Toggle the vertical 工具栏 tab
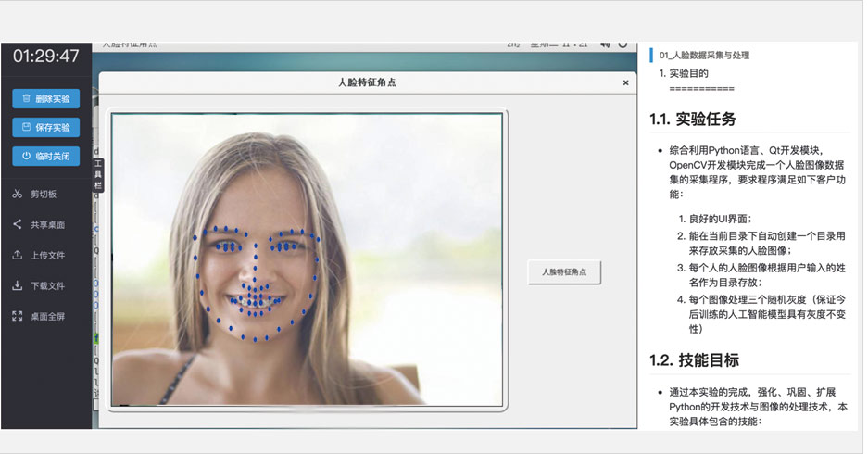868x454 pixels. (x=98, y=175)
